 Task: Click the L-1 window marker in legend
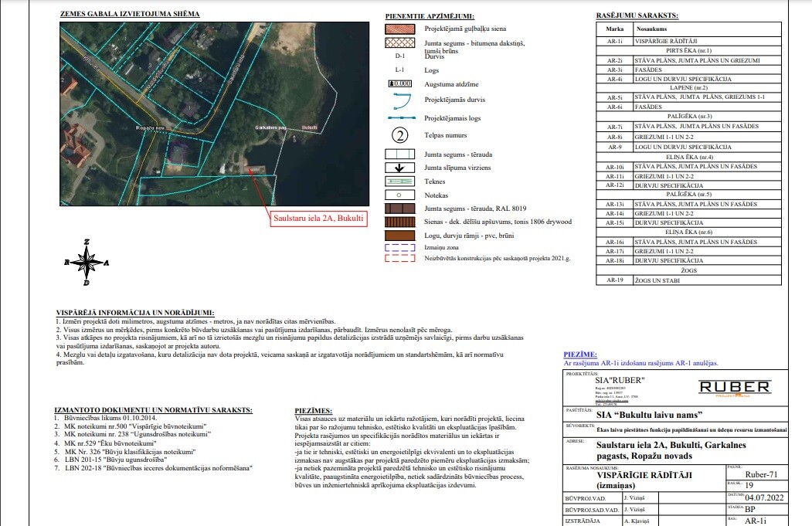(399, 70)
